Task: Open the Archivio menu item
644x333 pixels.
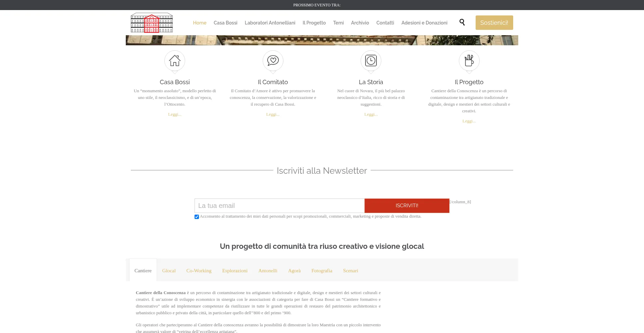Action: 360,22
